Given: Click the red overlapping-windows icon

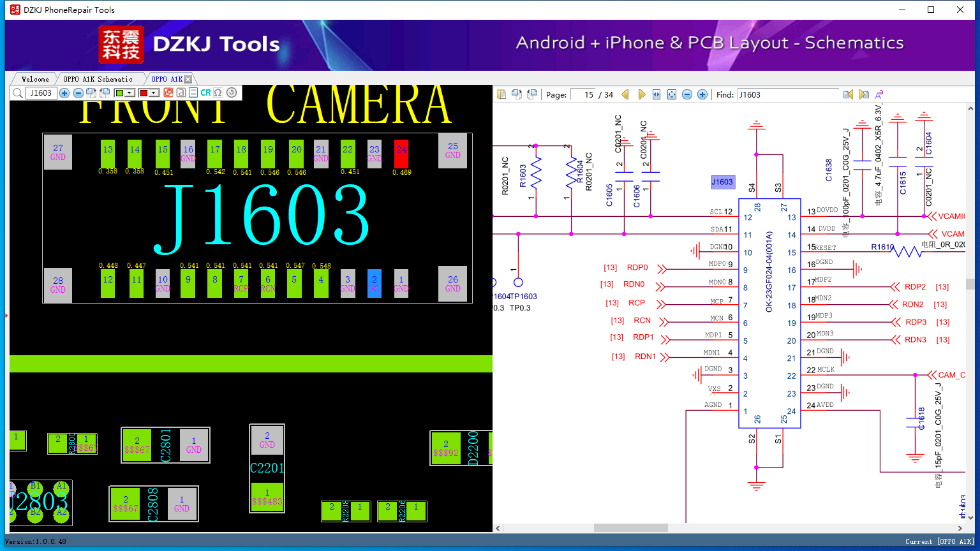Looking at the screenshot, I should [168, 92].
